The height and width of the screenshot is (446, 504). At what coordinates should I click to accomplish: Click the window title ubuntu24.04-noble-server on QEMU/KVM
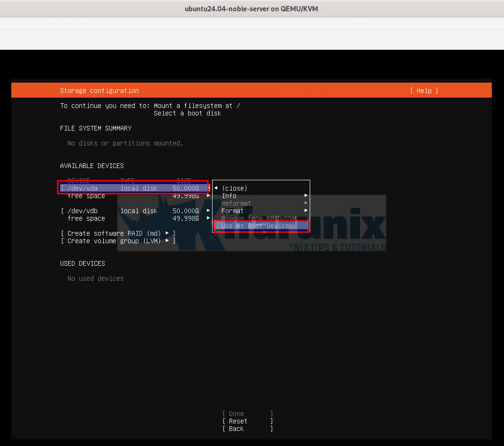tap(252, 8)
